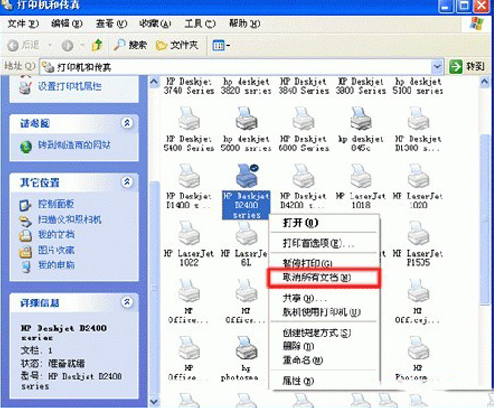The width and height of the screenshot is (494, 408).
Task: Select the HP Deskjet D1400 printer icon
Action: click(x=189, y=176)
